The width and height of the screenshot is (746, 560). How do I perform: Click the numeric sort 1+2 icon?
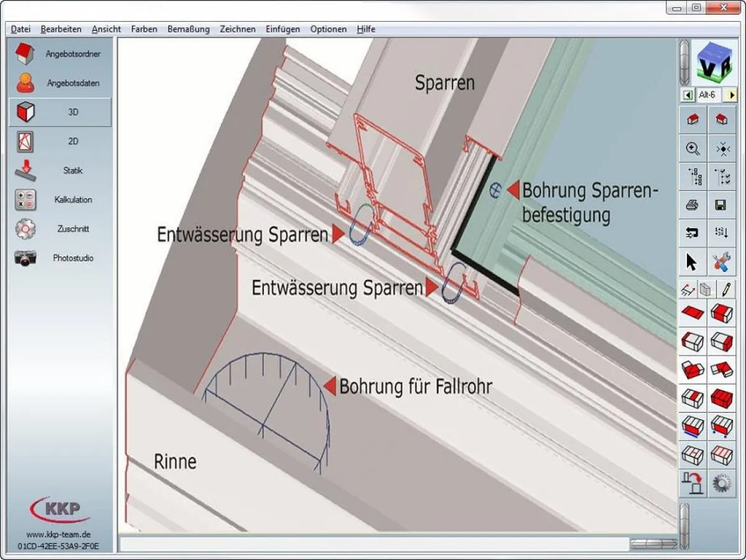pyautogui.click(x=722, y=233)
